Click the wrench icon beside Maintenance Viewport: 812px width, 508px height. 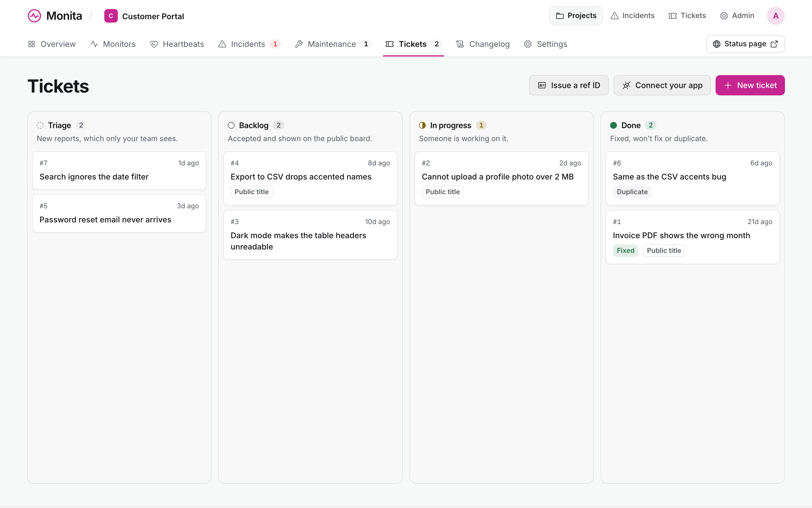pos(299,44)
